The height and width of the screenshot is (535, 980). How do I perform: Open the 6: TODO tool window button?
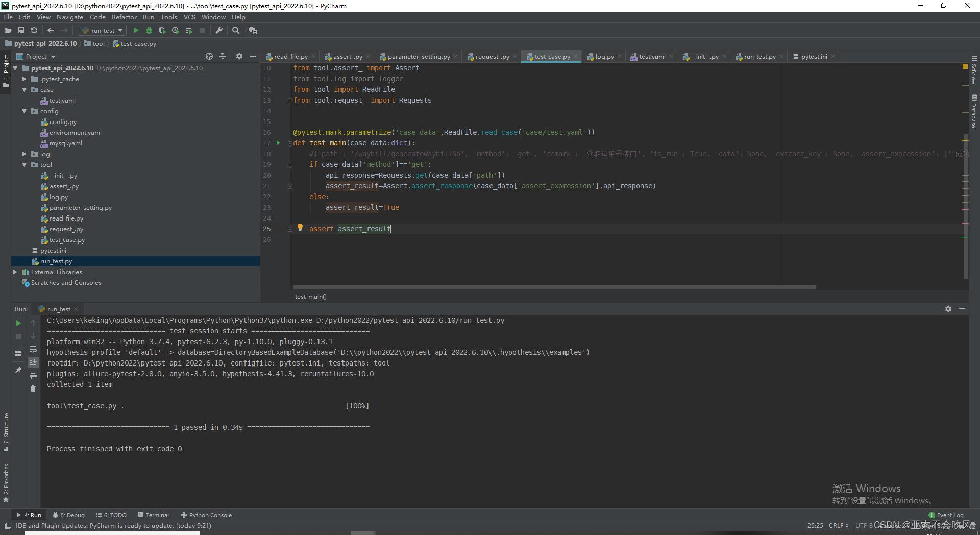[x=111, y=515]
